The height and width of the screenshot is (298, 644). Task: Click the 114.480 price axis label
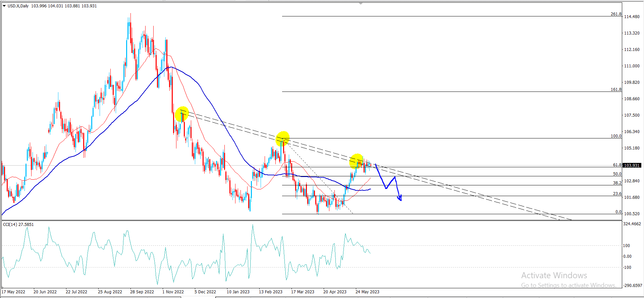632,17
